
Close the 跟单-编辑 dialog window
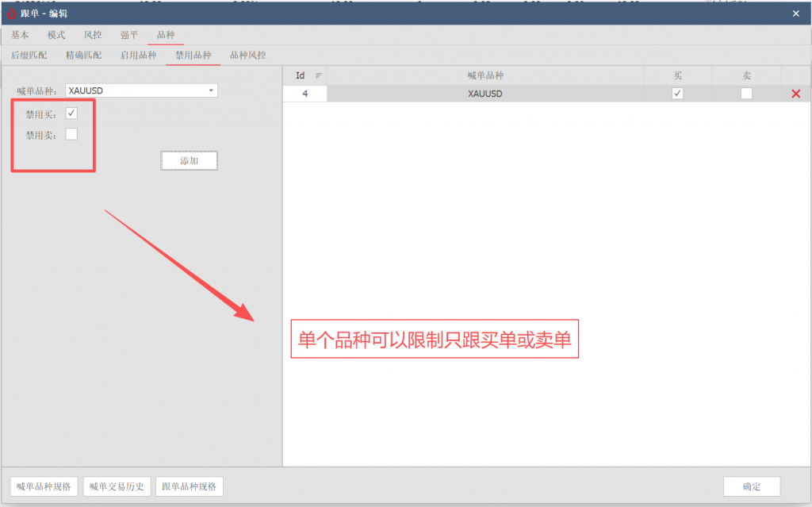796,13
